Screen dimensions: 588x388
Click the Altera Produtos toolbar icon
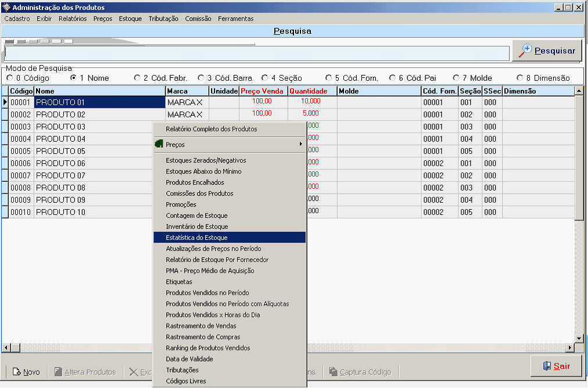pos(58,372)
